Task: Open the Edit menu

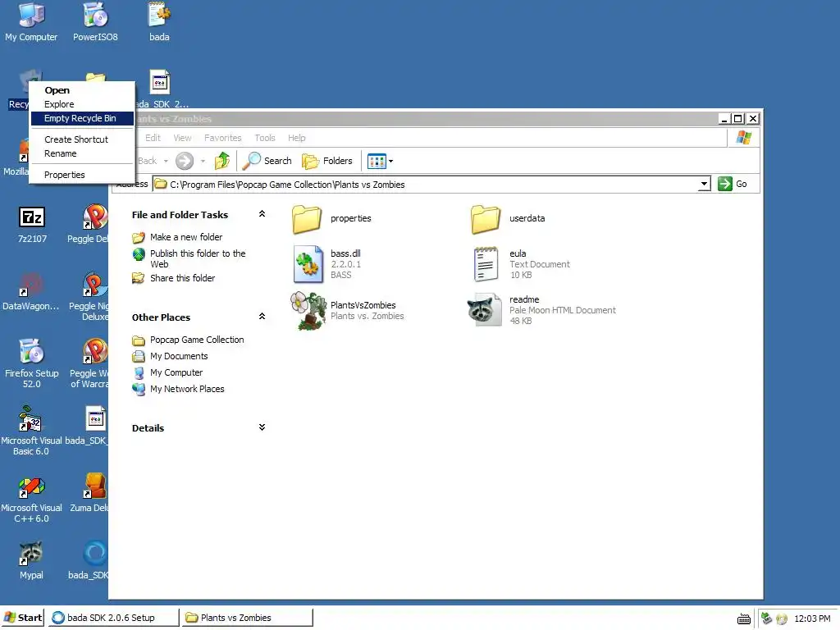Action: [153, 138]
